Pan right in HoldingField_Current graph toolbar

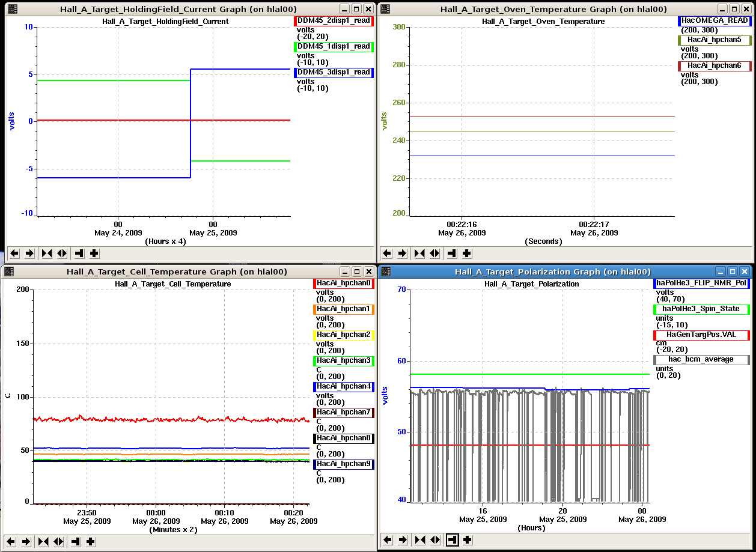pyautogui.click(x=29, y=253)
